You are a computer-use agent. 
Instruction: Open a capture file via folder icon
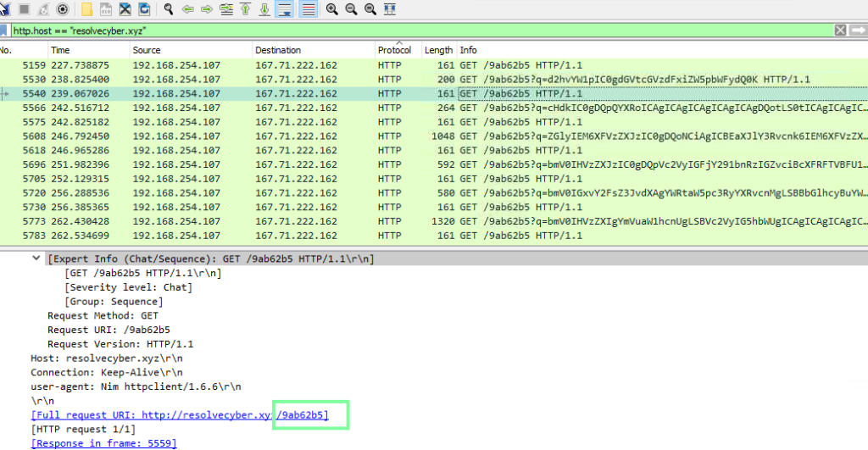(x=87, y=9)
